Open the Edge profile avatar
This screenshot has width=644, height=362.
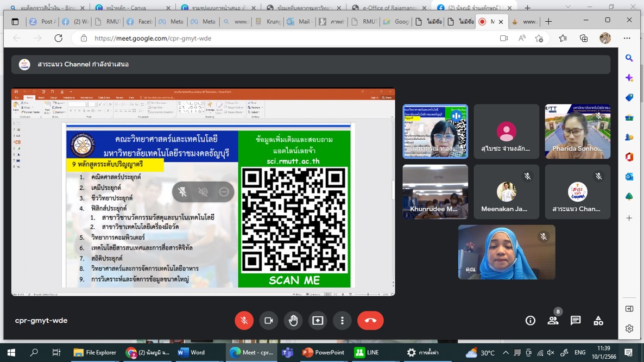pyautogui.click(x=605, y=38)
